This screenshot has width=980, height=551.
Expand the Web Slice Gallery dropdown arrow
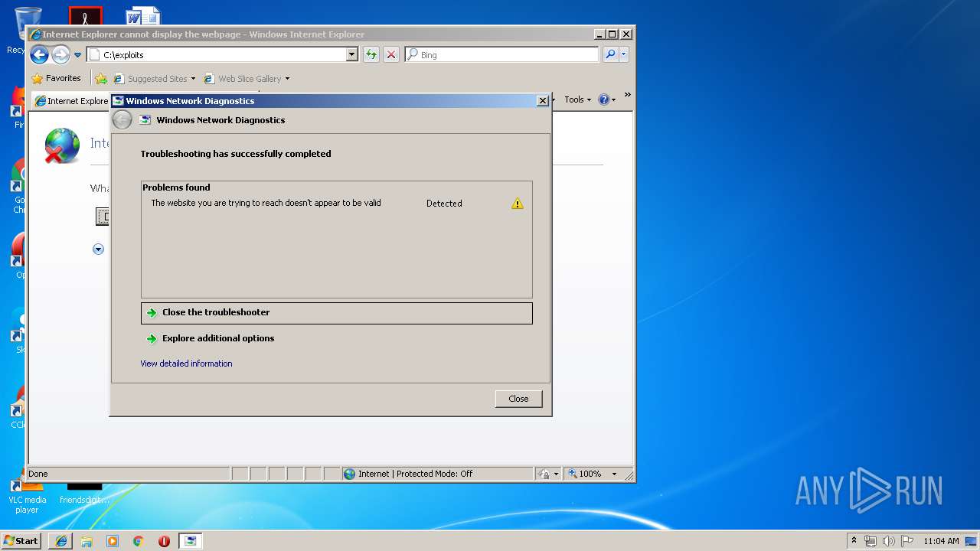coord(287,79)
